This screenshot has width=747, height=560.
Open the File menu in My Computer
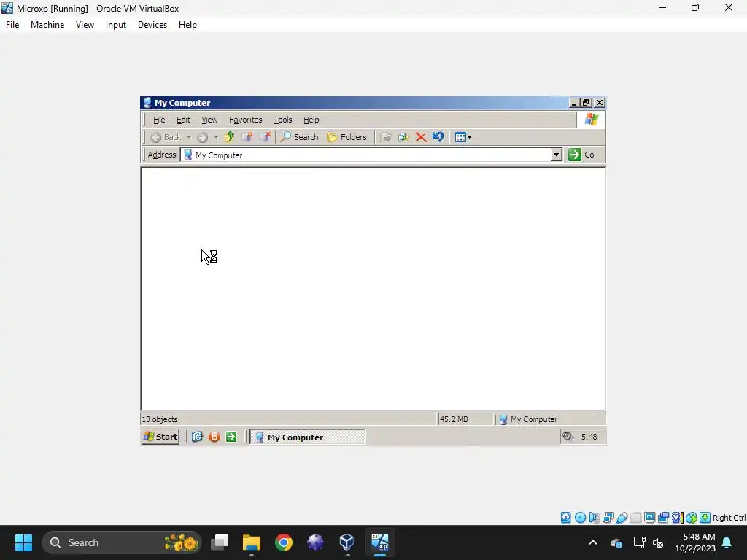point(159,120)
